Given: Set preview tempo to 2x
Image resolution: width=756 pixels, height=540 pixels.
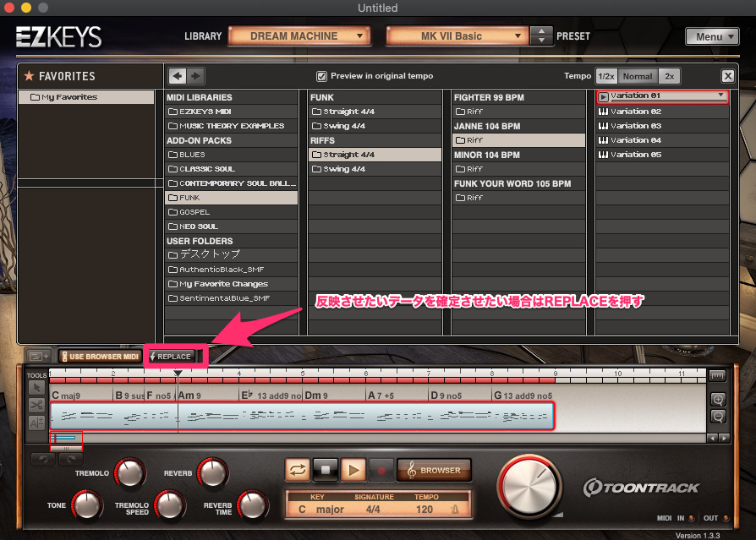Looking at the screenshot, I should pyautogui.click(x=669, y=76).
